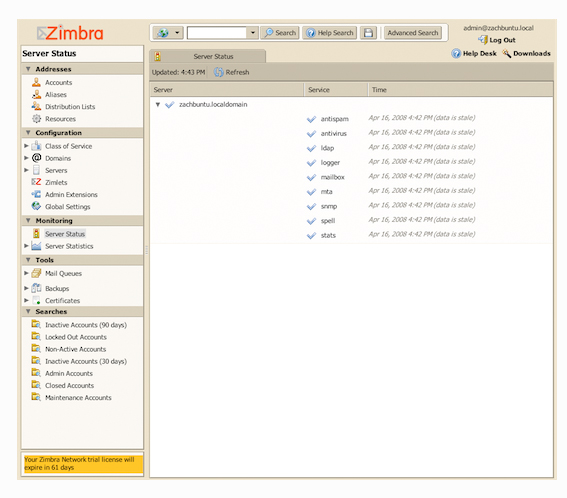Image resolution: width=567 pixels, height=498 pixels.
Task: Open Accounts icon in Addresses
Action: click(x=36, y=82)
